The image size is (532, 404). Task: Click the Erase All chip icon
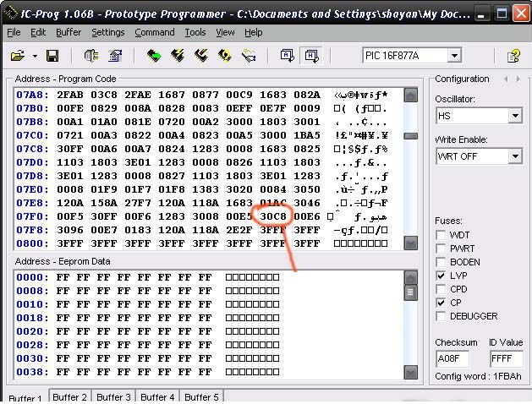click(x=201, y=56)
